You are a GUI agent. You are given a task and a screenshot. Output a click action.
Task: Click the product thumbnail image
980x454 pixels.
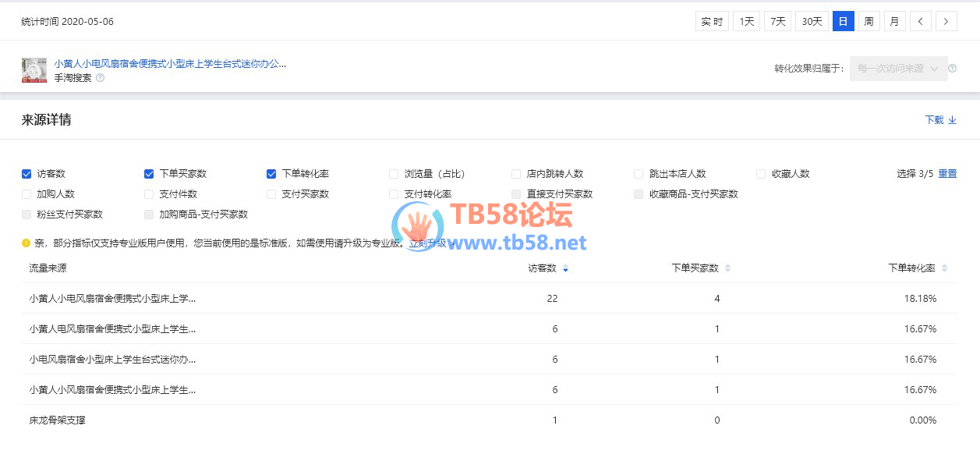(x=34, y=70)
